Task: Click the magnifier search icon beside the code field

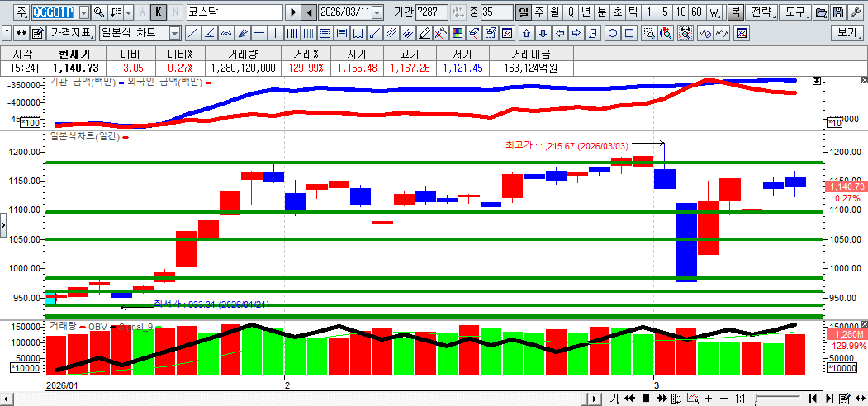Action: tap(99, 12)
